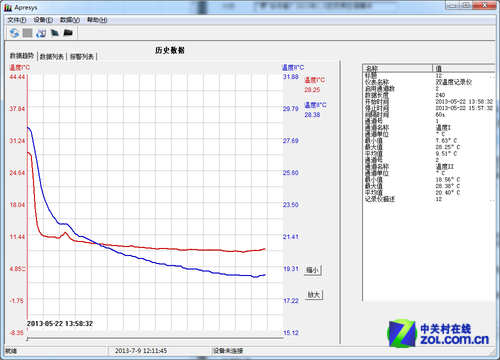
Task: Open the 文件(F) menu
Action: click(17, 20)
